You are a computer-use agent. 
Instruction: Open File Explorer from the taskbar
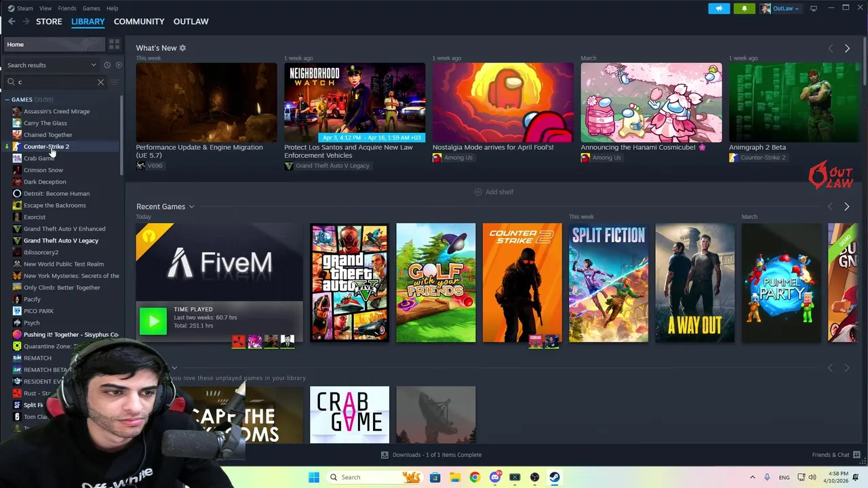tap(455, 477)
